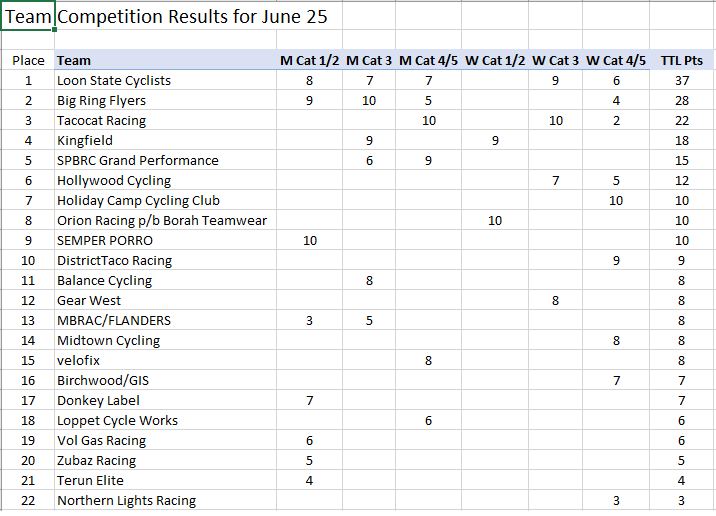Screen dimensions: 716x516
Task: Select Big Ring Flyers team cell
Action: tap(165, 100)
